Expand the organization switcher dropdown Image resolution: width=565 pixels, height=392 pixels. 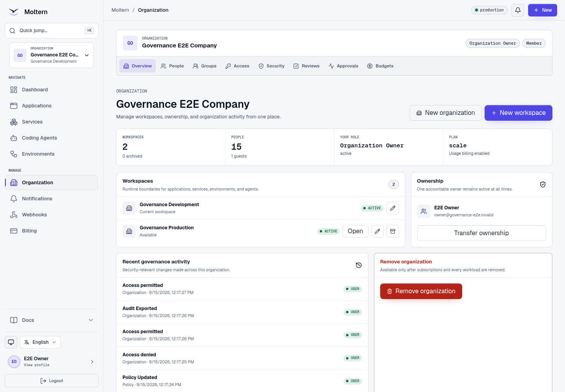(51, 55)
